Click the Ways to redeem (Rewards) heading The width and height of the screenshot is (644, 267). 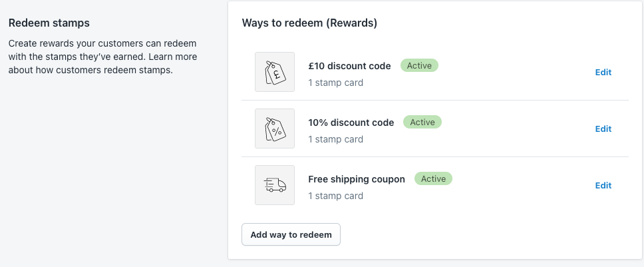(309, 23)
